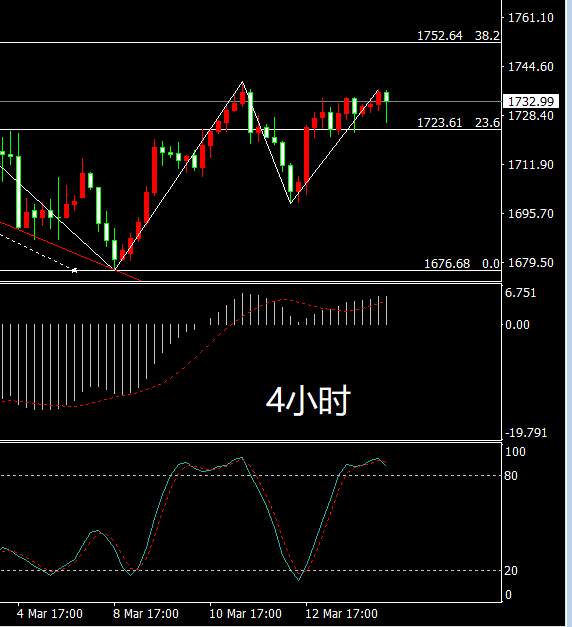Viewport: 572px width, 627px height.
Task: Click price axis value 1695.70
Action: (x=530, y=214)
